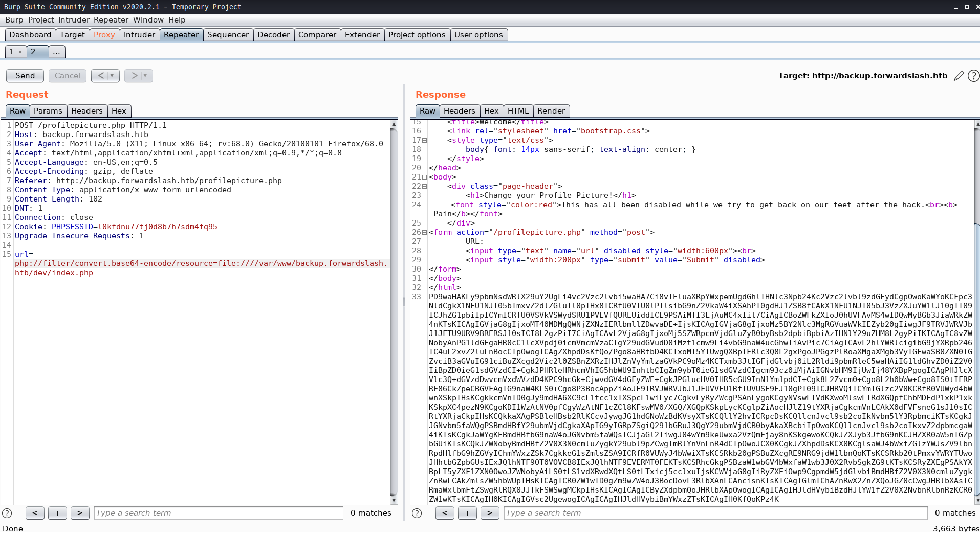
Task: Open the back history dropdown arrow
Action: [x=113, y=76]
